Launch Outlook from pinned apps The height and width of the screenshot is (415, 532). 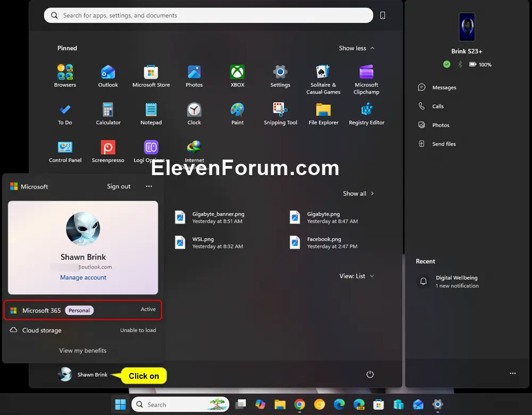tap(108, 76)
